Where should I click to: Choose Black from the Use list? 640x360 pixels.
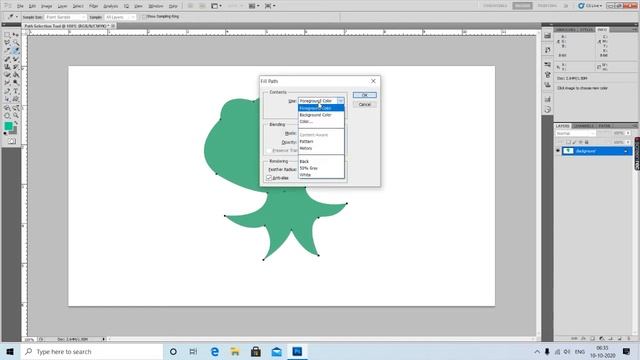321,161
